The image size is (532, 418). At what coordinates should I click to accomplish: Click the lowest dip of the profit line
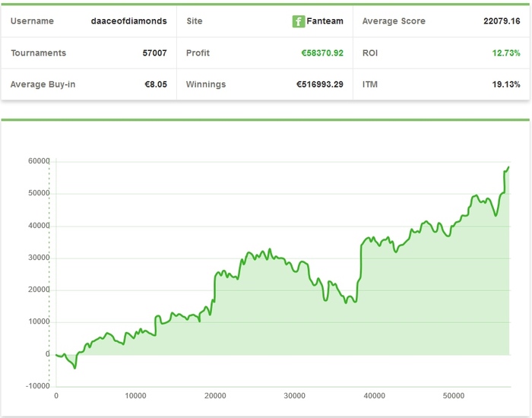click(x=75, y=368)
